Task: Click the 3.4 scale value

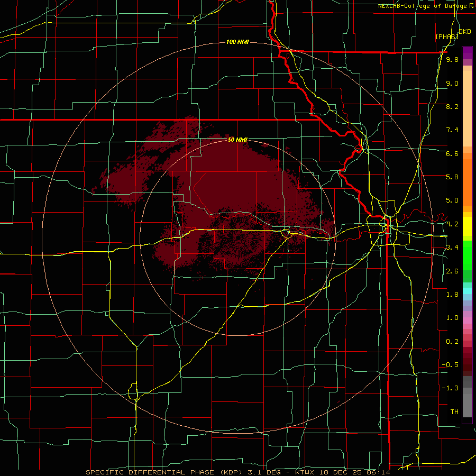Action: point(452,248)
